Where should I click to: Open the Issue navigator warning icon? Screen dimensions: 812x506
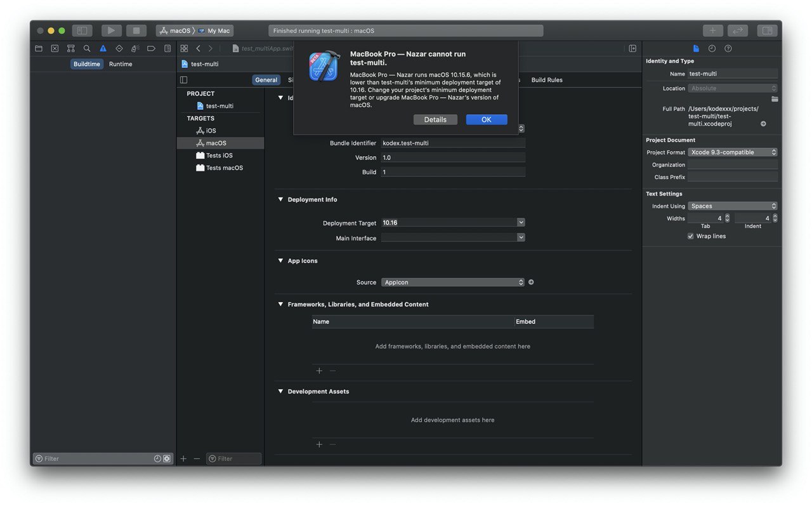103,48
